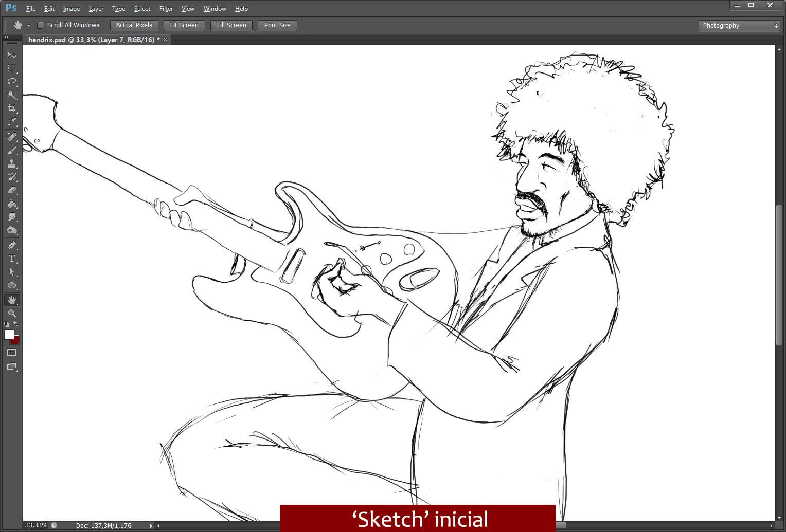Open the View menu
The height and width of the screenshot is (532, 786).
point(188,9)
